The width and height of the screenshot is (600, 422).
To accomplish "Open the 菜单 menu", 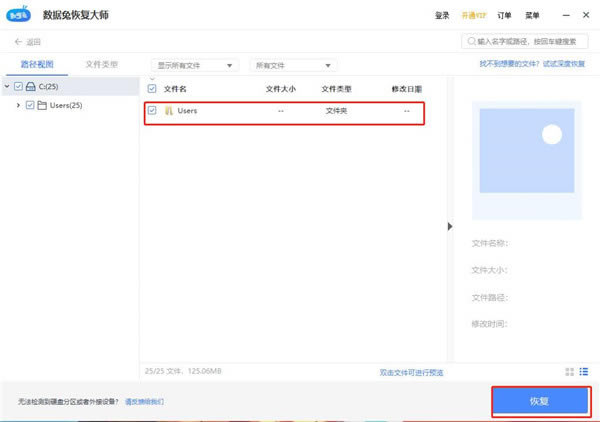I will 532,15.
